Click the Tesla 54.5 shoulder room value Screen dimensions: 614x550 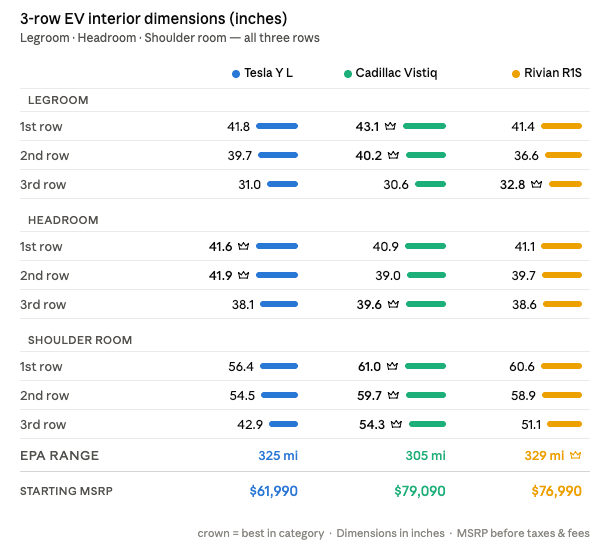pos(242,395)
